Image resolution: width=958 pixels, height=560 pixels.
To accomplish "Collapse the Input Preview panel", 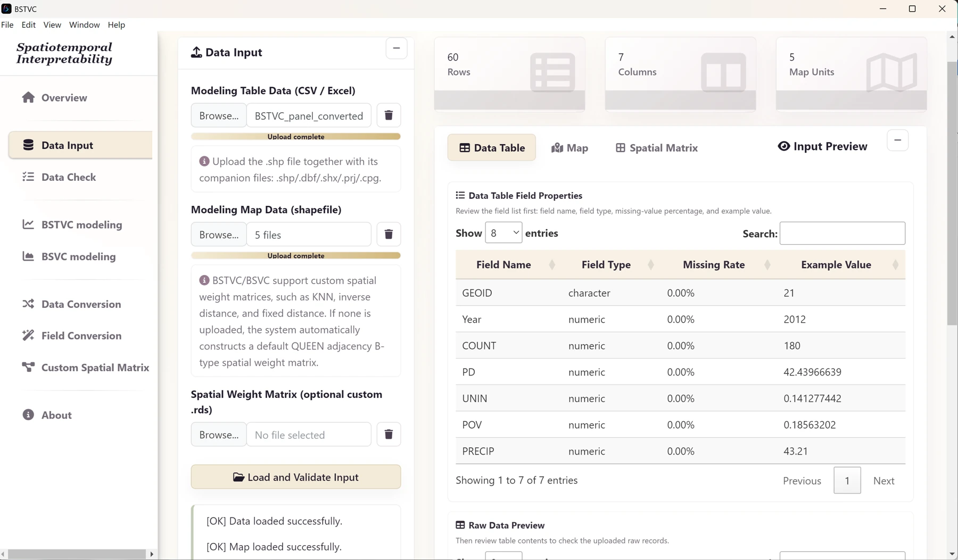I will 898,140.
